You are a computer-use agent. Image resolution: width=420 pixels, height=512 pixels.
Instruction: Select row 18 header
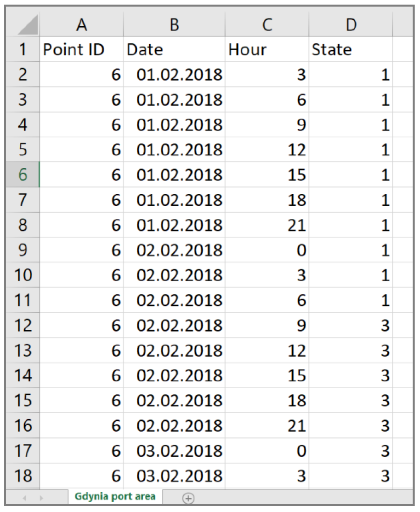23,476
